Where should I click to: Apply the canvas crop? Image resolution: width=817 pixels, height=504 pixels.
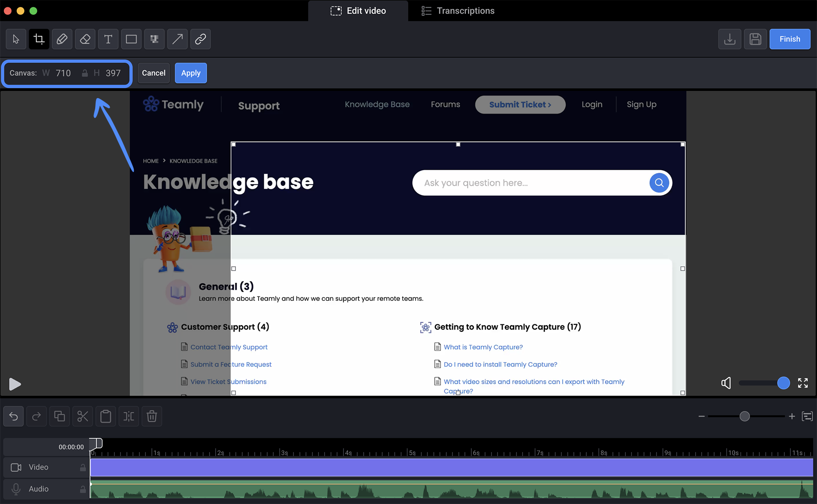(191, 73)
